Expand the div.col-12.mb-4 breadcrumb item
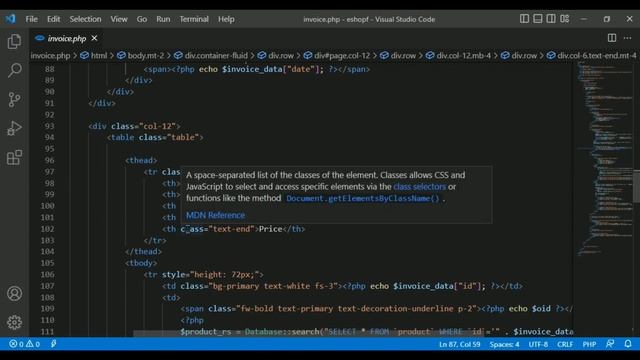The width and height of the screenshot is (640, 360). 458,56
